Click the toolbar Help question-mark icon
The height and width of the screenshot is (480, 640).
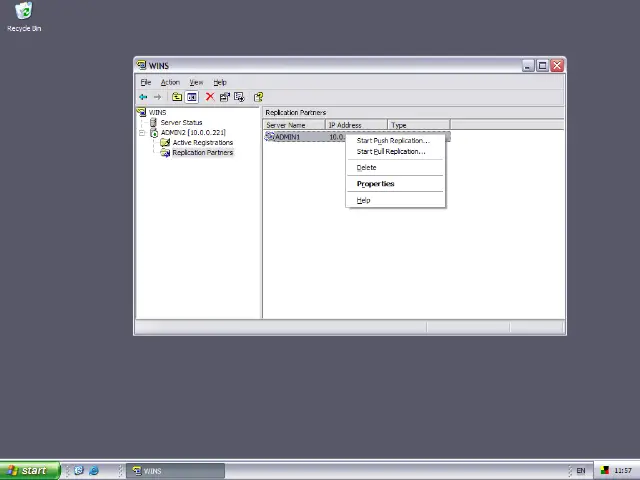tap(258, 97)
